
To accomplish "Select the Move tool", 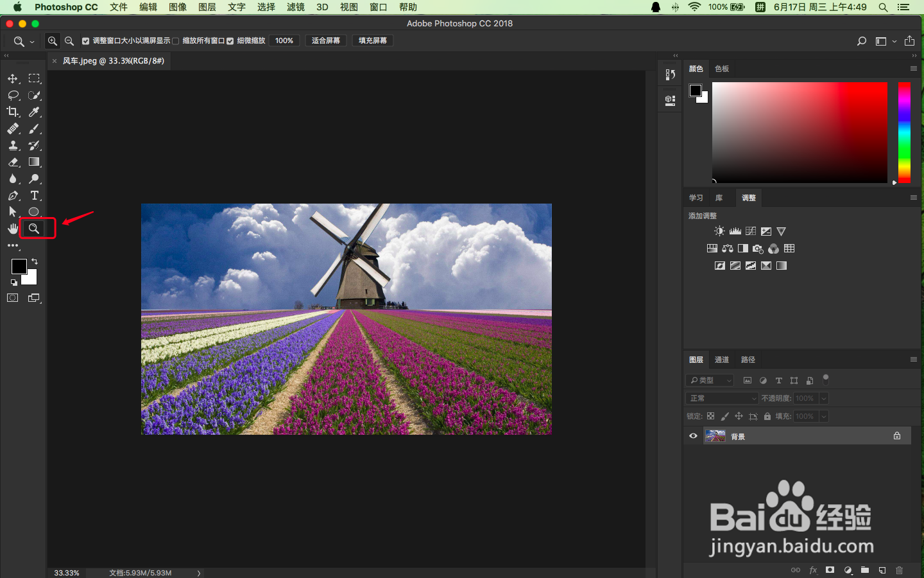I will tap(12, 78).
